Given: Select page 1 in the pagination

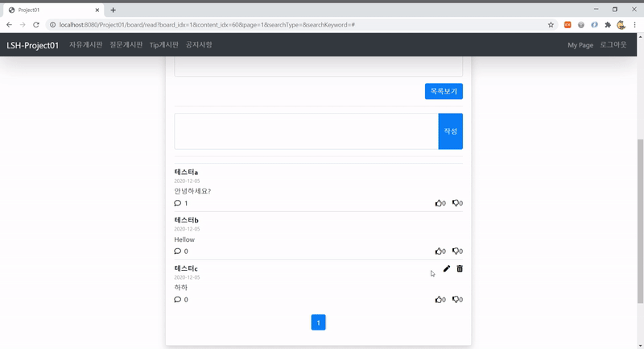Looking at the screenshot, I should [x=318, y=322].
